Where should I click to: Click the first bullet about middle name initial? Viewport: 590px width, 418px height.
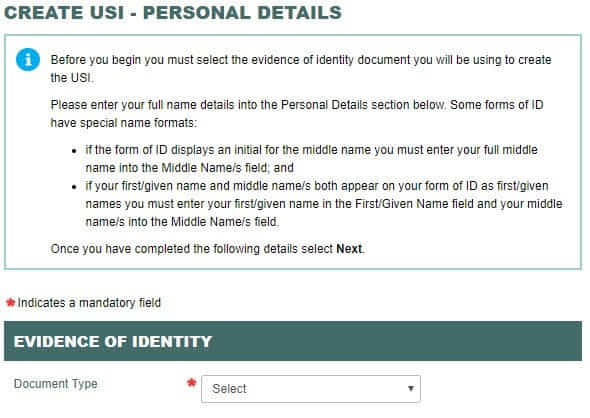pos(312,159)
